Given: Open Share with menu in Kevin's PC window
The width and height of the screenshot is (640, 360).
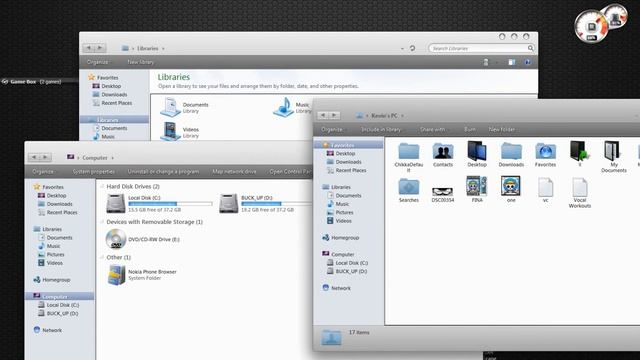Looking at the screenshot, I should pyautogui.click(x=433, y=129).
